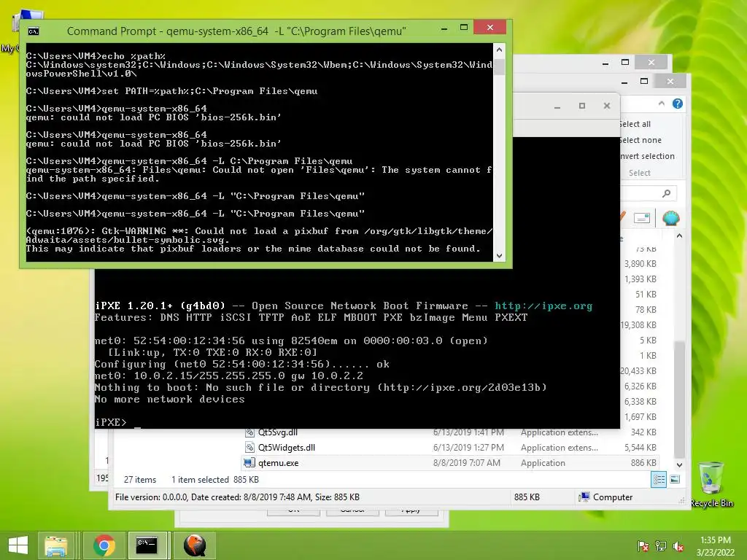Click the '3,890 KB' size value
The width and height of the screenshot is (747, 560).
pos(640,263)
